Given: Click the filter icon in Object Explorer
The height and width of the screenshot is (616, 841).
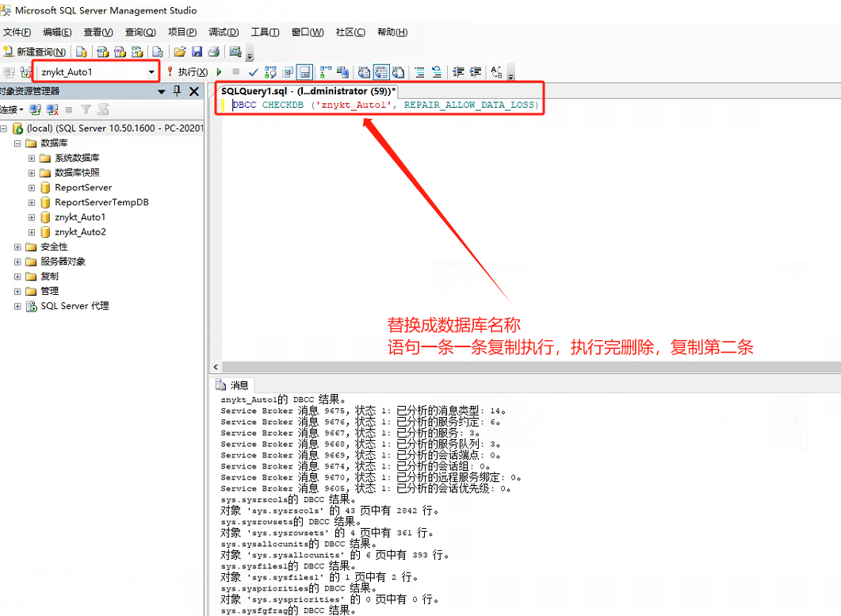Looking at the screenshot, I should [86, 109].
